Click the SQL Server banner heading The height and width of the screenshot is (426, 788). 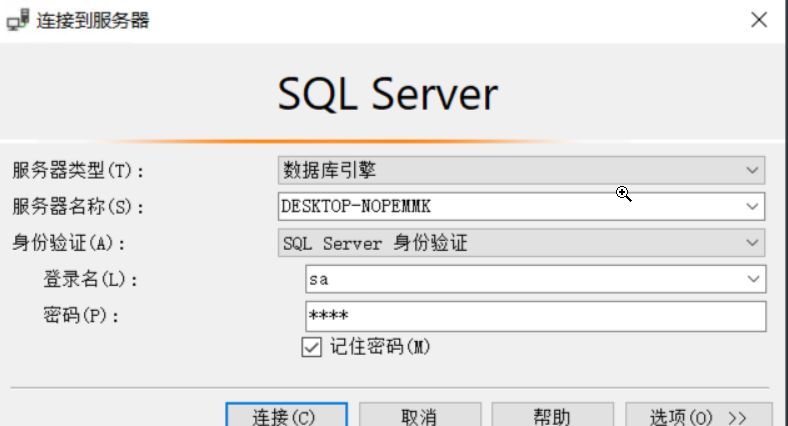tap(387, 94)
